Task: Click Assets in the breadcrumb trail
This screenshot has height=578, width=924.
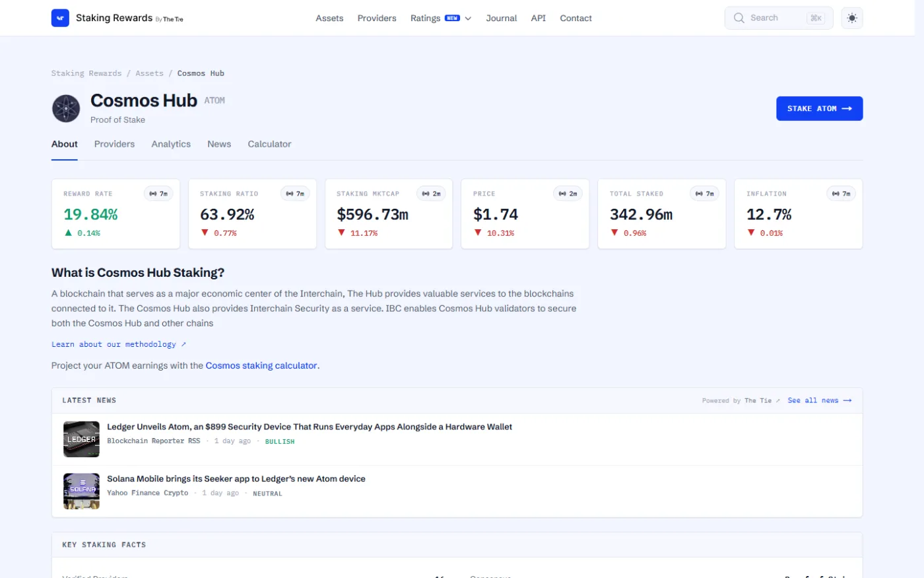Action: pyautogui.click(x=149, y=73)
